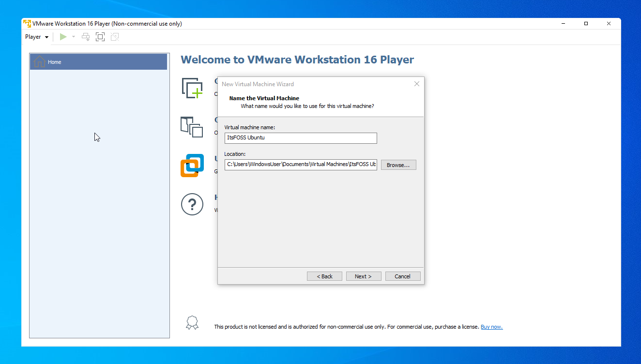
Task: Click the Back button in the wizard
Action: [324, 276]
